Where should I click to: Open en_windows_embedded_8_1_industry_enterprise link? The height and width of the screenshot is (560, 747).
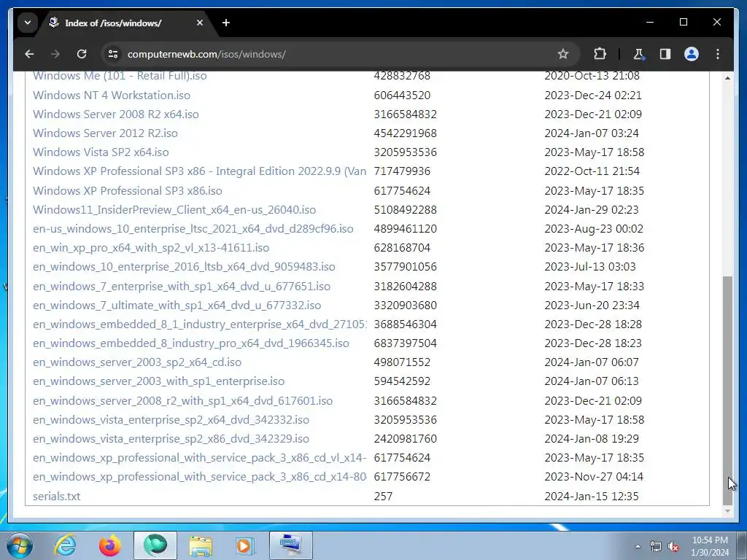point(200,324)
